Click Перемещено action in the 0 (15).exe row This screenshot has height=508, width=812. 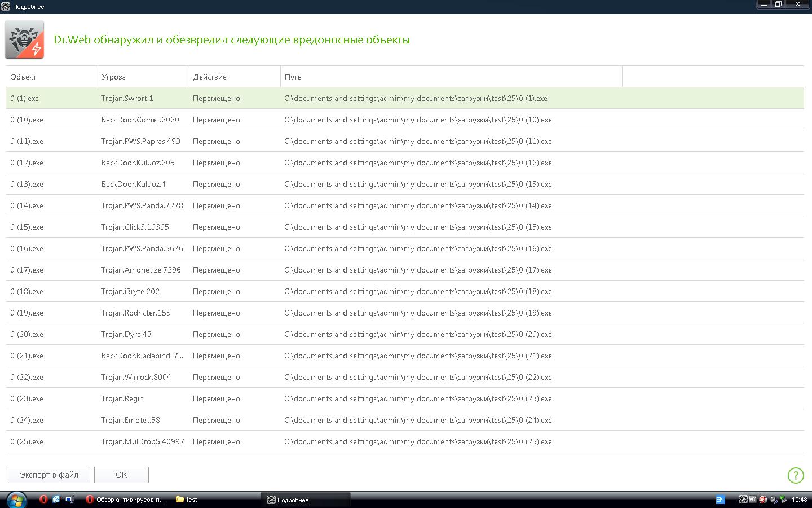click(x=217, y=227)
